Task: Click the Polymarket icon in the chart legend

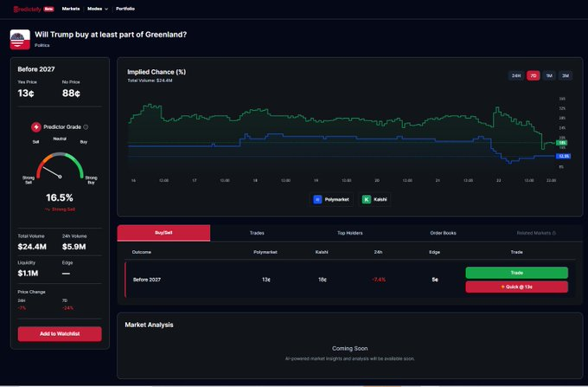Action: point(317,199)
